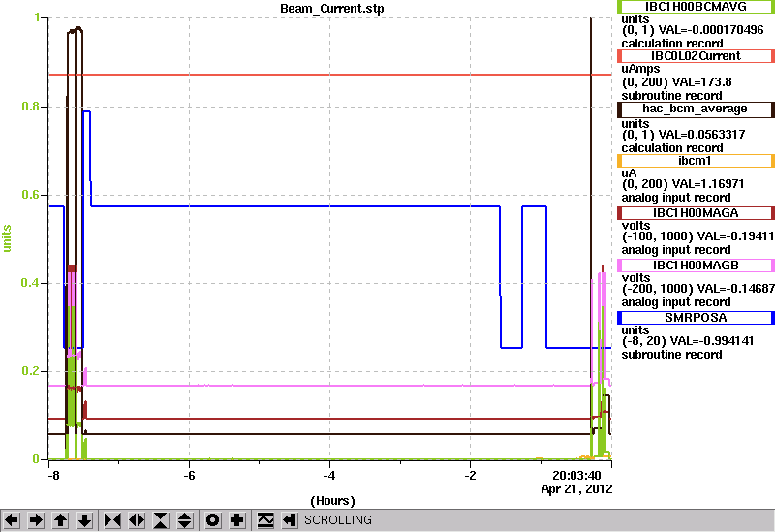The width and height of the screenshot is (775, 532).
Task: Click the horizontal zoom-in bowtie icon
Action: click(x=112, y=520)
